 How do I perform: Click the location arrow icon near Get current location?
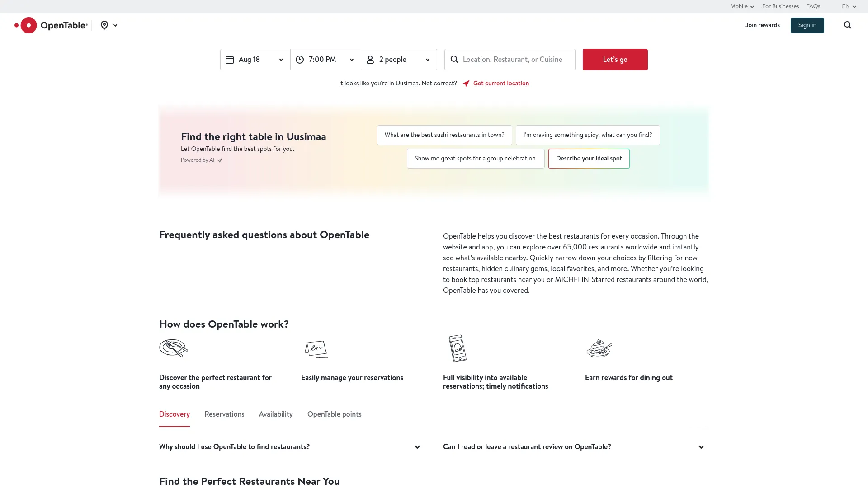coord(466,84)
